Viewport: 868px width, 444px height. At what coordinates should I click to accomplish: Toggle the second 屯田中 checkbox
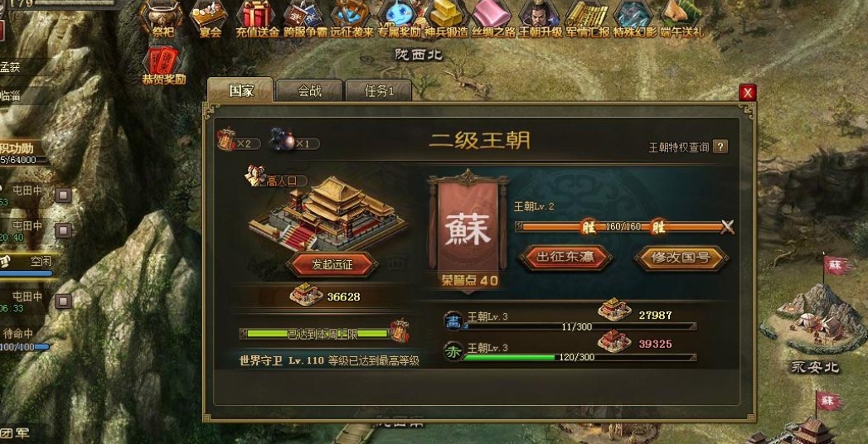(64, 230)
